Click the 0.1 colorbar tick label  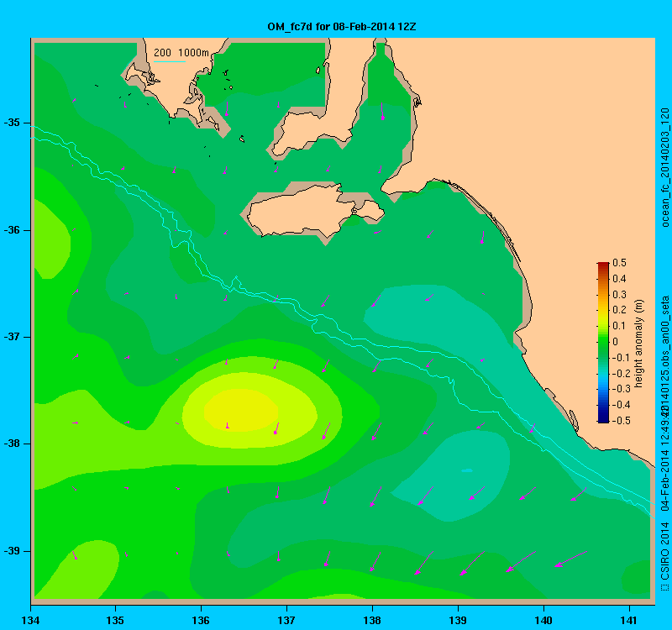(x=619, y=326)
